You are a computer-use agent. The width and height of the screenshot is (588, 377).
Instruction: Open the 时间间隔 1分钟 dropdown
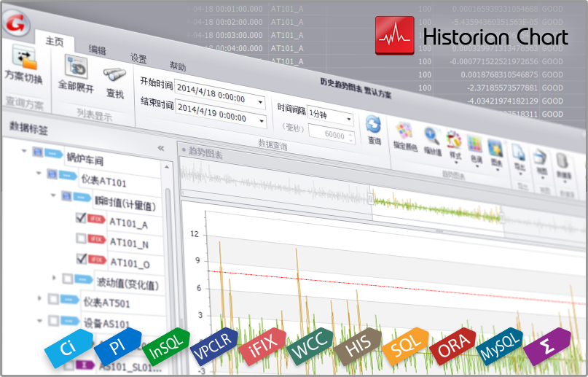(349, 120)
